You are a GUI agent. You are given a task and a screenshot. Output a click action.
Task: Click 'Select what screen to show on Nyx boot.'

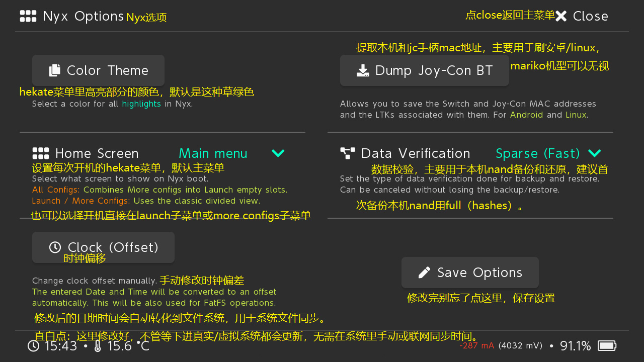[x=120, y=179]
